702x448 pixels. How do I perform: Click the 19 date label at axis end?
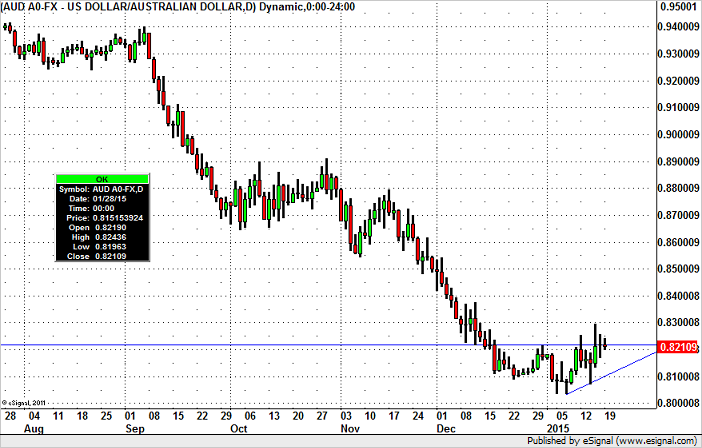(x=609, y=416)
